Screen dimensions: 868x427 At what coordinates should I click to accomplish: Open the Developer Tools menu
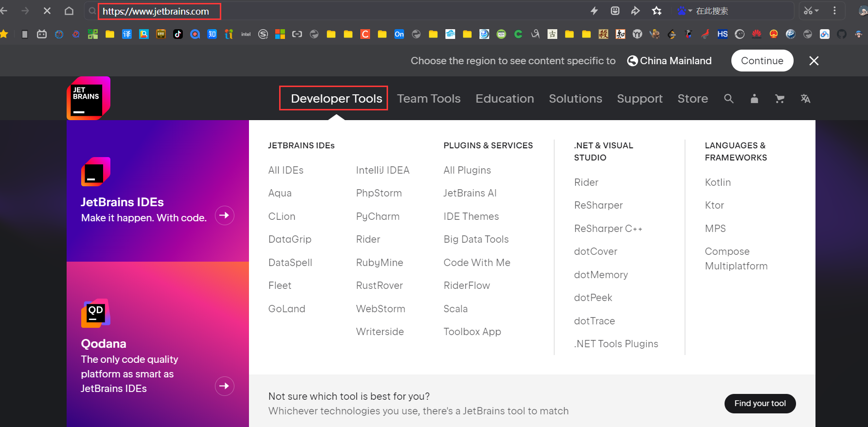[x=337, y=99]
